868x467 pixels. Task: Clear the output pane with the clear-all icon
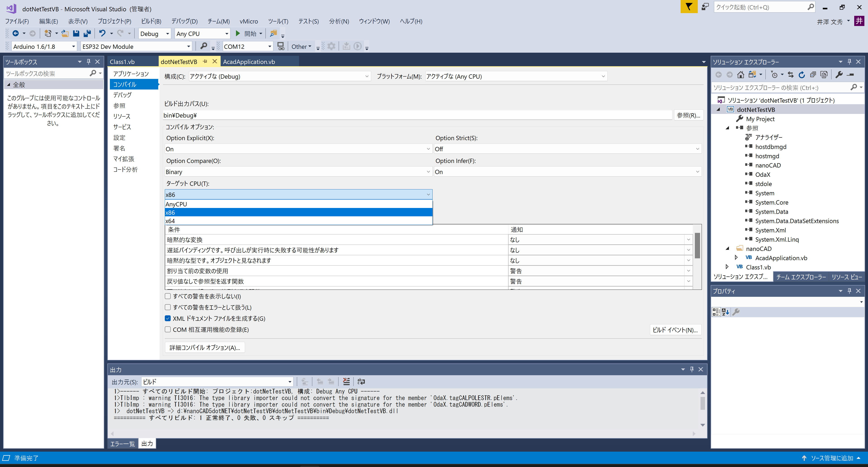point(346,381)
